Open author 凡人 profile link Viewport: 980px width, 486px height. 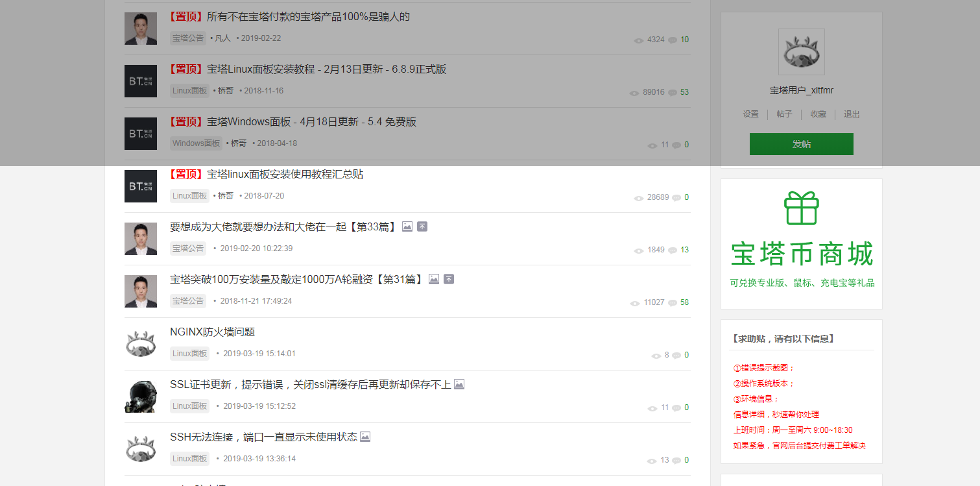pos(222,38)
